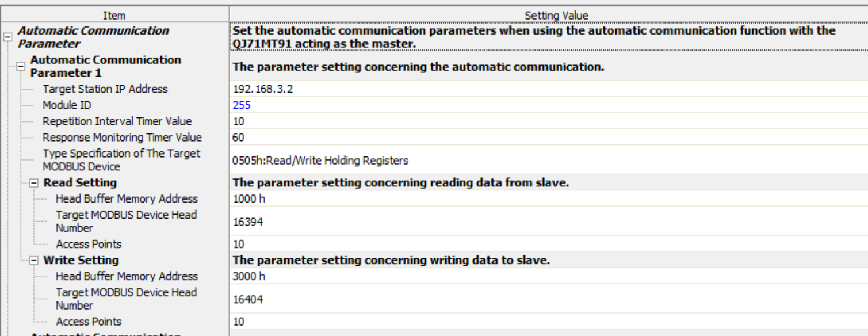Screen dimensions: 868x336
Task: Select Response Monitoring Timer Value row label
Action: pos(122,138)
